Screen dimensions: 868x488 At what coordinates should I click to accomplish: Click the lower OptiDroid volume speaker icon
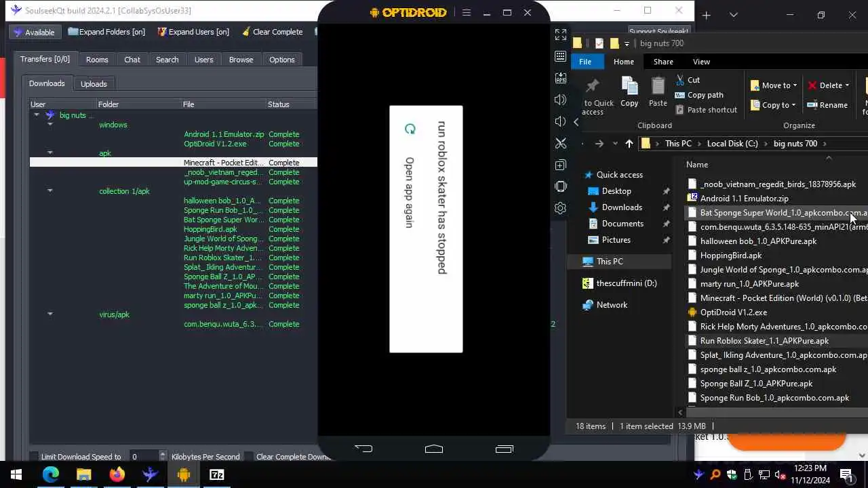tap(560, 121)
